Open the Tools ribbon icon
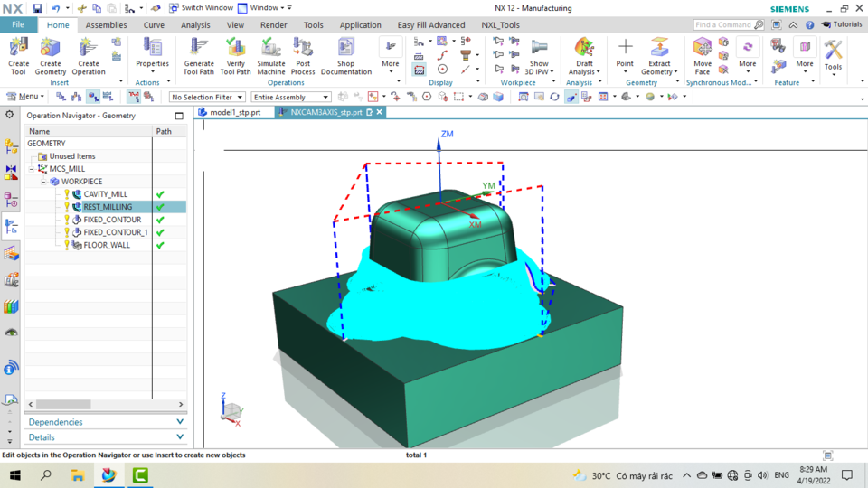 pyautogui.click(x=833, y=56)
